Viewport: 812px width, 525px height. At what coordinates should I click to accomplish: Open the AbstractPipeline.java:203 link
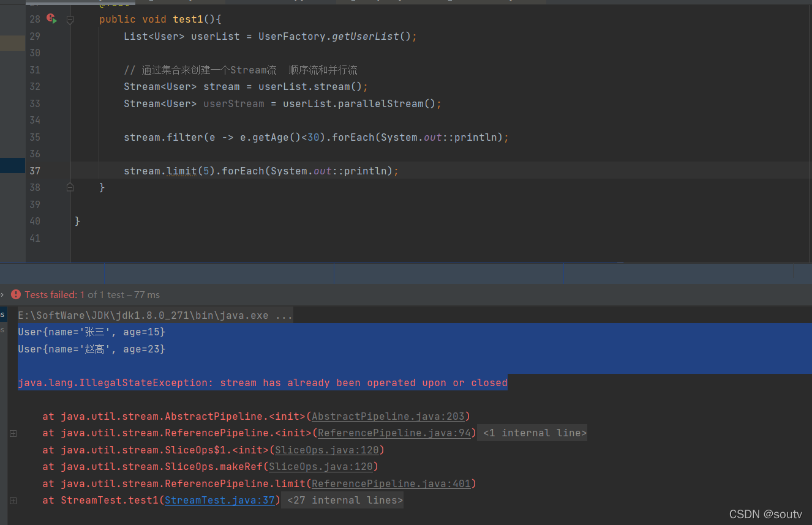click(x=389, y=416)
